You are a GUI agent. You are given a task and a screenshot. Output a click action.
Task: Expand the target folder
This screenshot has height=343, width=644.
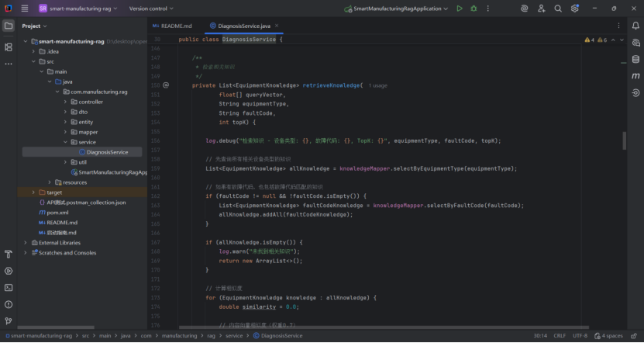click(x=33, y=192)
